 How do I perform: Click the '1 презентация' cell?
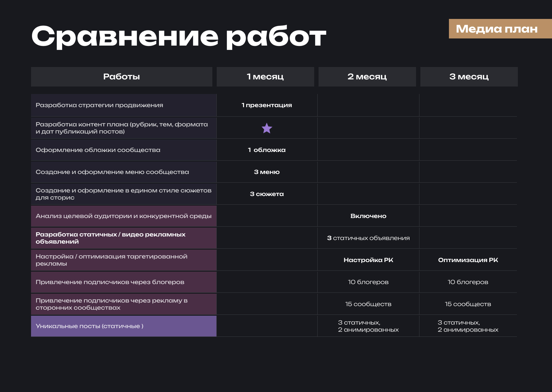(x=267, y=105)
